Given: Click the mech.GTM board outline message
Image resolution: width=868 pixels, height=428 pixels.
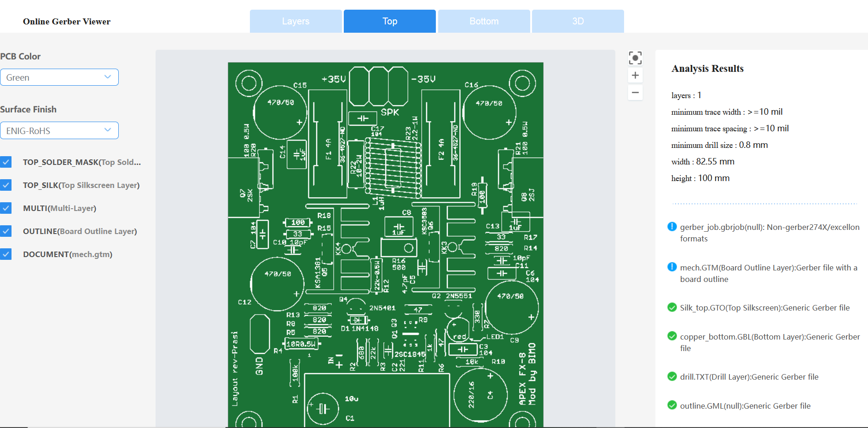Looking at the screenshot, I should click(x=769, y=273).
